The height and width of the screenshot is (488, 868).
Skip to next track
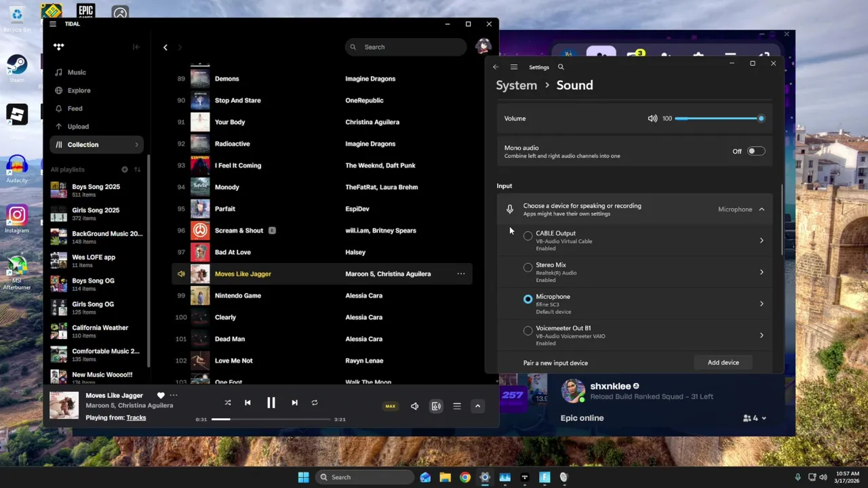(294, 403)
